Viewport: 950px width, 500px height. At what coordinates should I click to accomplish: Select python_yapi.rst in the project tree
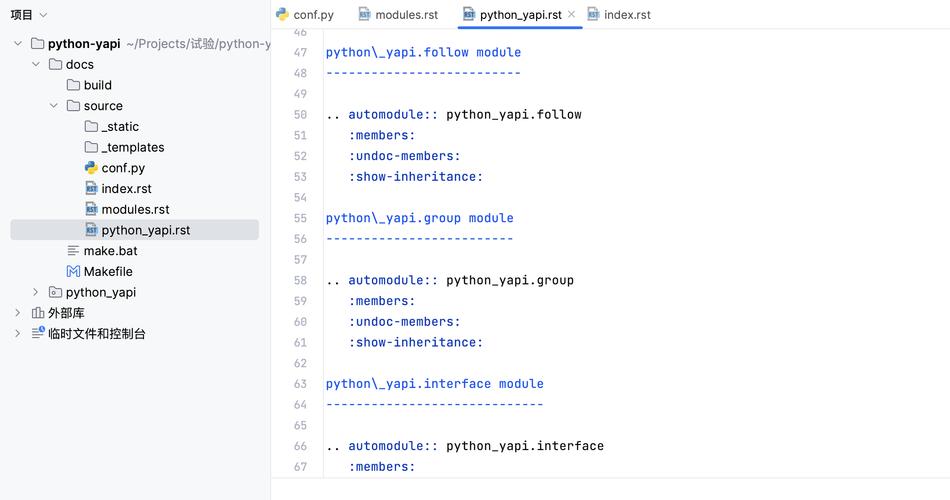[146, 230]
